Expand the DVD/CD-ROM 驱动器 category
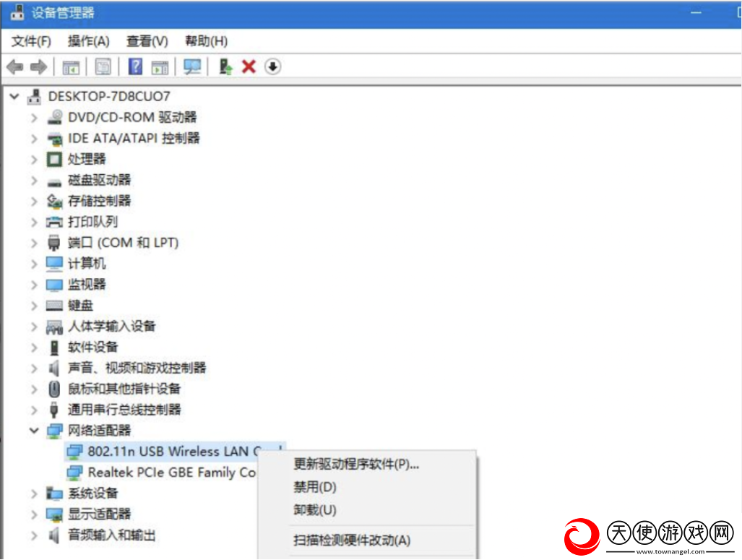The image size is (742, 560). pyautogui.click(x=34, y=117)
